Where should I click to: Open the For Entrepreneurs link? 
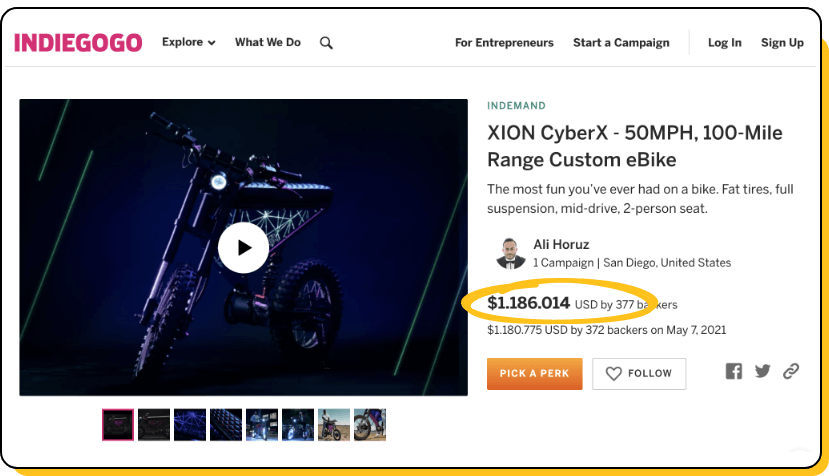pyautogui.click(x=504, y=43)
